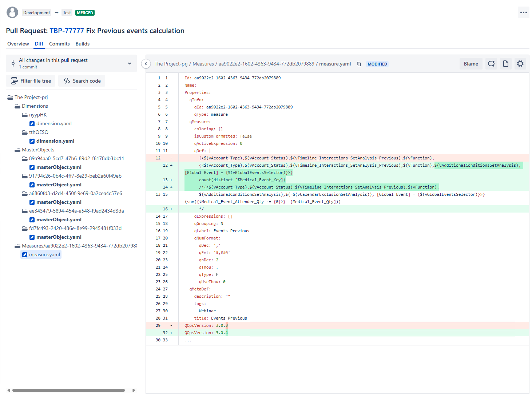View the full file source icon

506,64
